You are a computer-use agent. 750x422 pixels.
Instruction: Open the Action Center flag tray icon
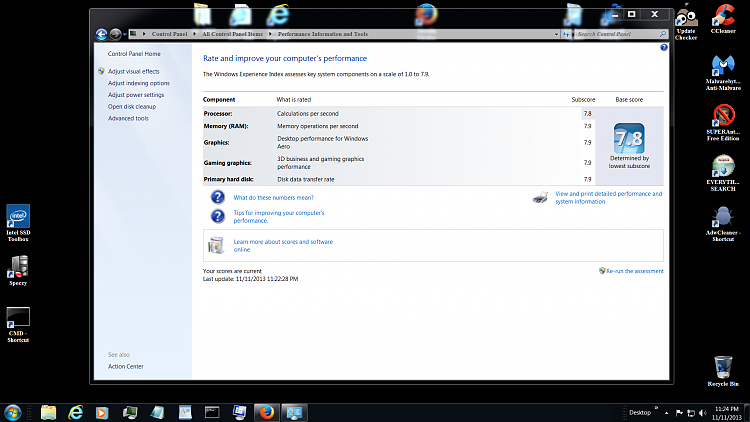(679, 413)
